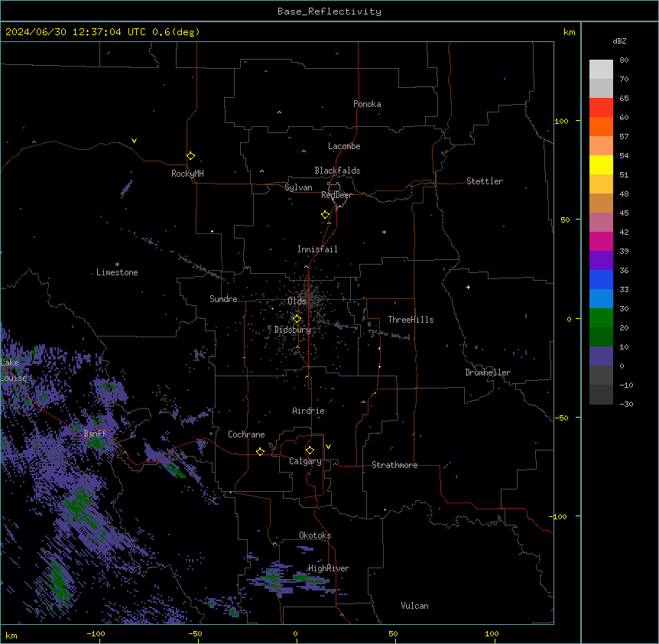This screenshot has width=659, height=644.
Task: Select the Innisfail map label
Action: click(317, 249)
